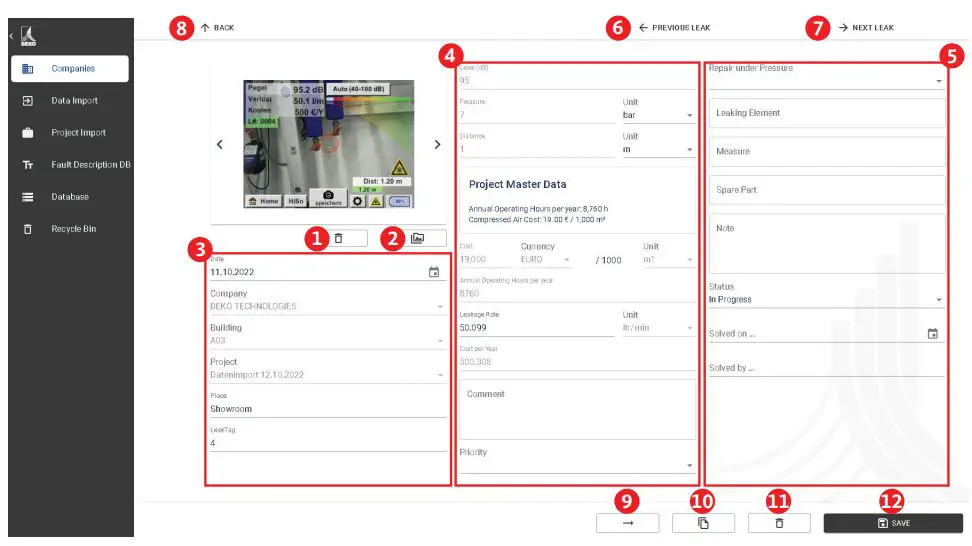
Task: Open the Currency EURO dropdown
Action: (x=546, y=260)
